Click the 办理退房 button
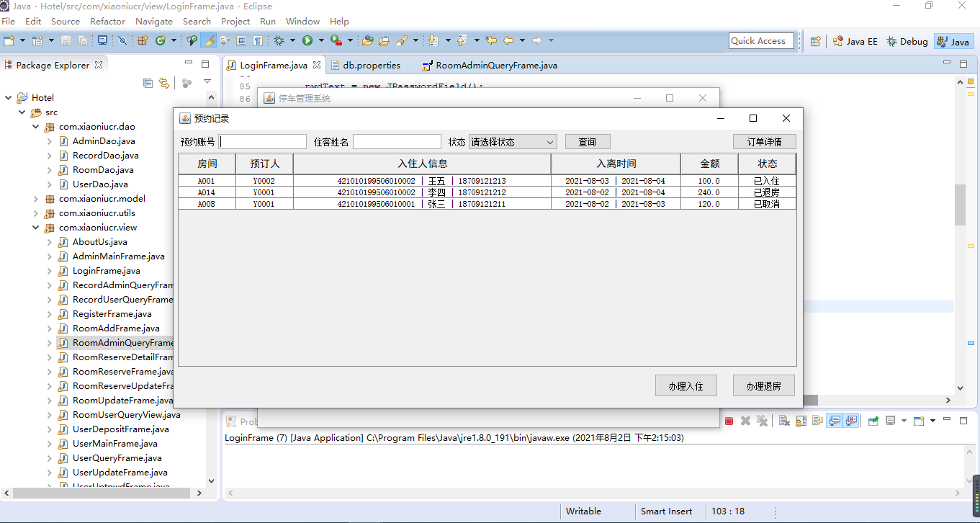This screenshot has width=980, height=523. point(764,385)
